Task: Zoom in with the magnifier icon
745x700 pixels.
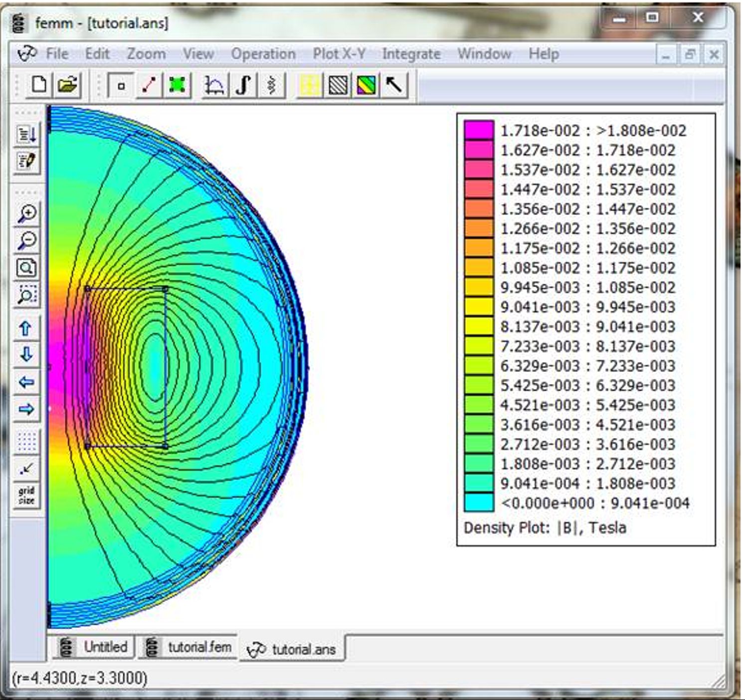Action: [x=26, y=212]
